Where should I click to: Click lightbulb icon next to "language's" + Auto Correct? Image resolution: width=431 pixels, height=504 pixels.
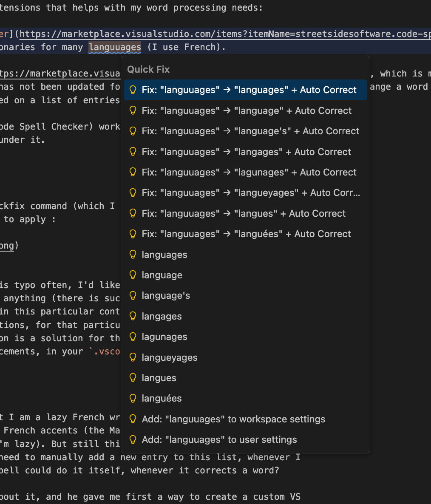coord(133,131)
